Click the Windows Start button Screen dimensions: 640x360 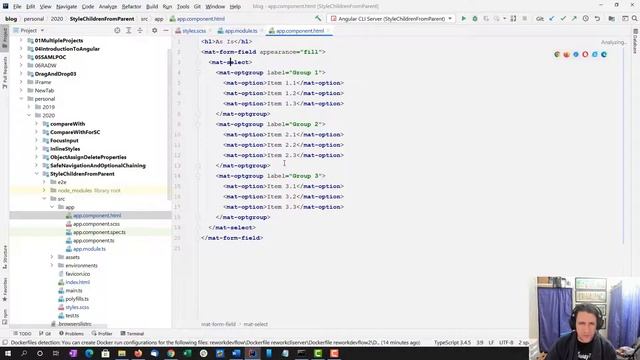coord(8,353)
